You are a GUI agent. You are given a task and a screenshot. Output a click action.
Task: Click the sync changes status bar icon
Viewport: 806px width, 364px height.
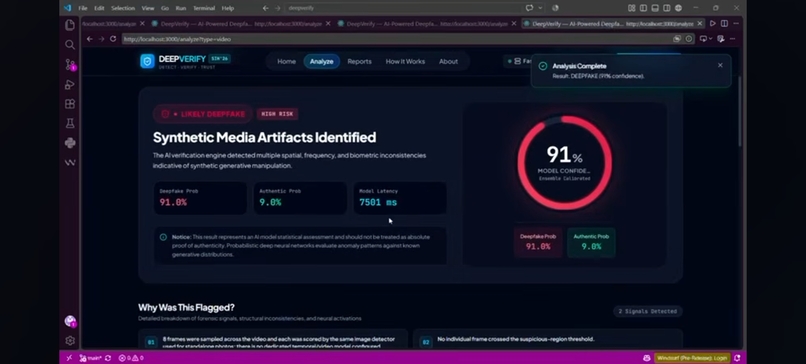click(107, 358)
